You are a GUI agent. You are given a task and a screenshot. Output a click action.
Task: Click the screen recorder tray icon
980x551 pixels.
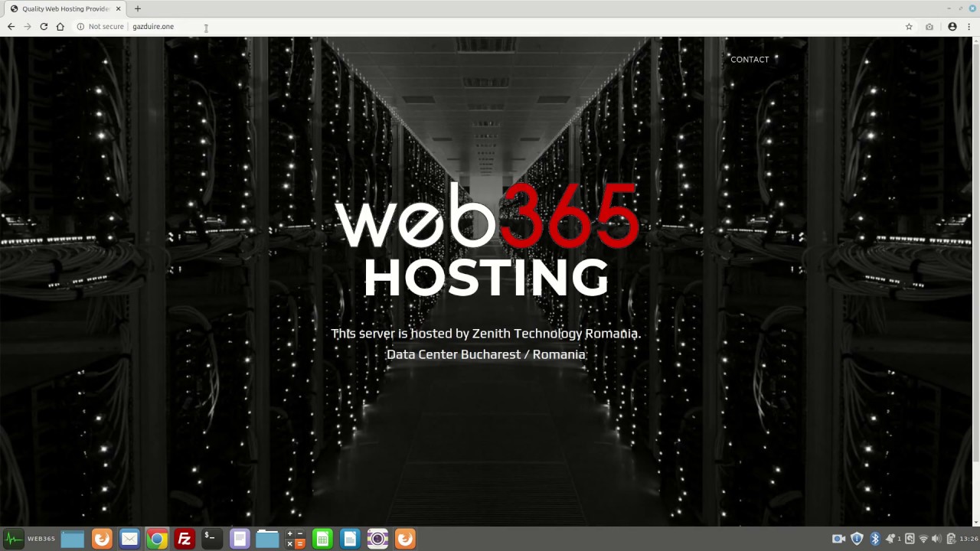click(x=838, y=539)
